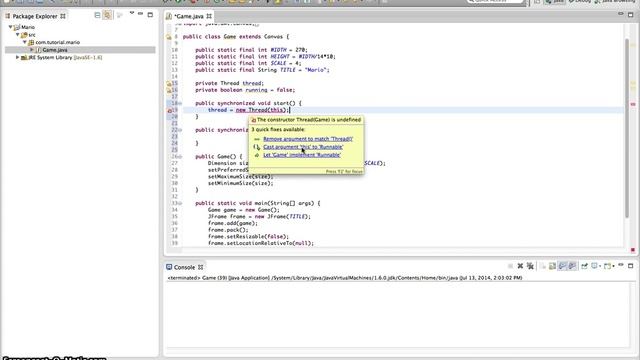The width and height of the screenshot is (640, 360).
Task: Click red error marker in overview ruler
Action: 633,104
